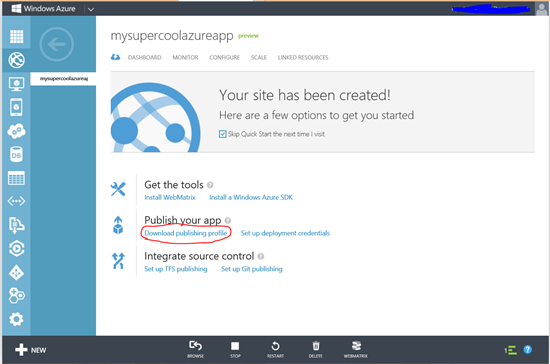This screenshot has height=364, width=550.
Task: Toggle Skip Quick Start checkbox
Action: pyautogui.click(x=222, y=134)
